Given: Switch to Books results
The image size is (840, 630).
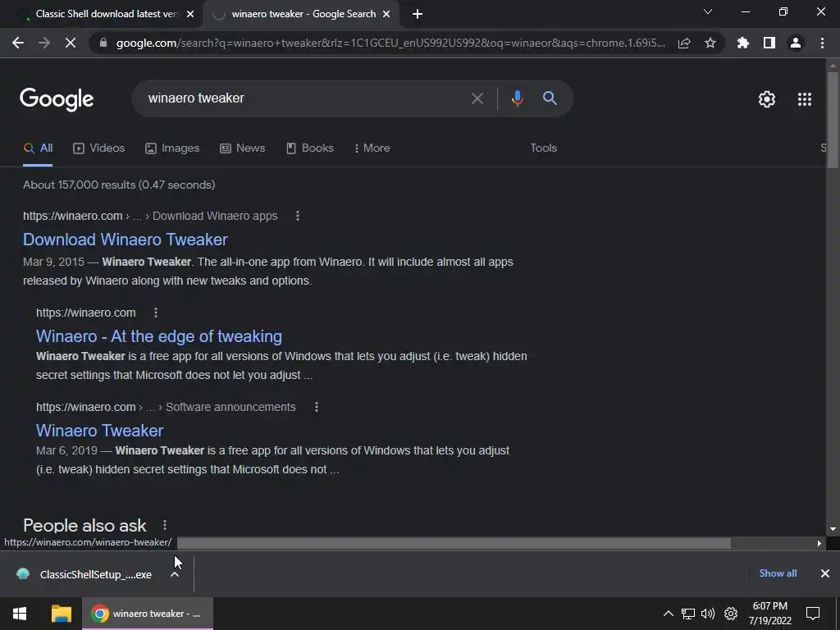Looking at the screenshot, I should pos(309,148).
